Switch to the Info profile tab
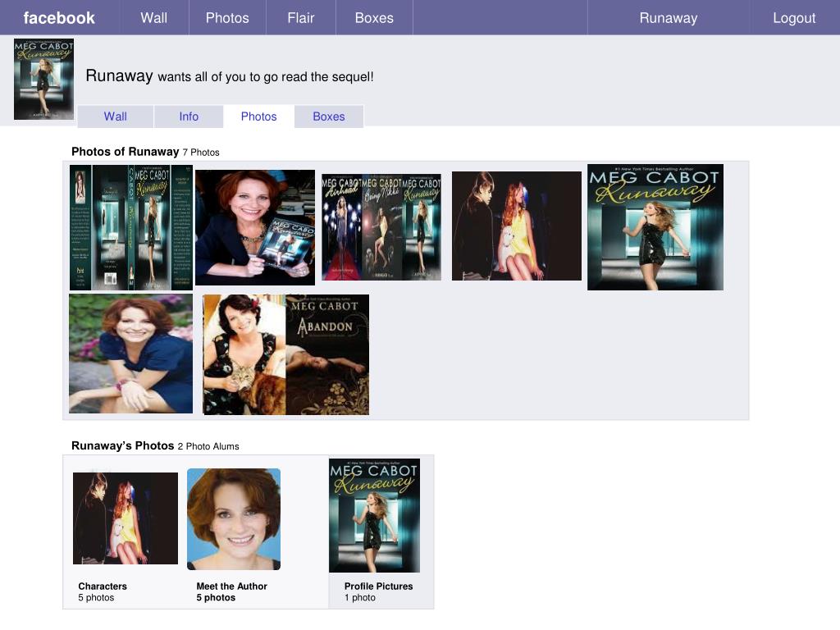Screen dimensions: 840x630 pyautogui.click(x=189, y=116)
